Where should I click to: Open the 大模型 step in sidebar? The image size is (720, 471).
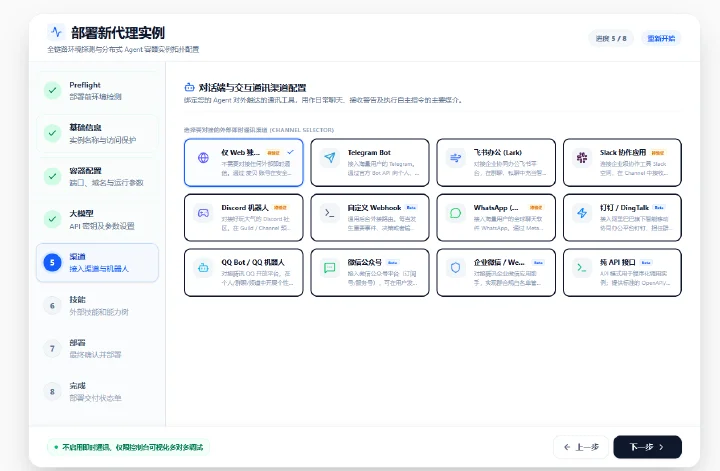pos(97,219)
